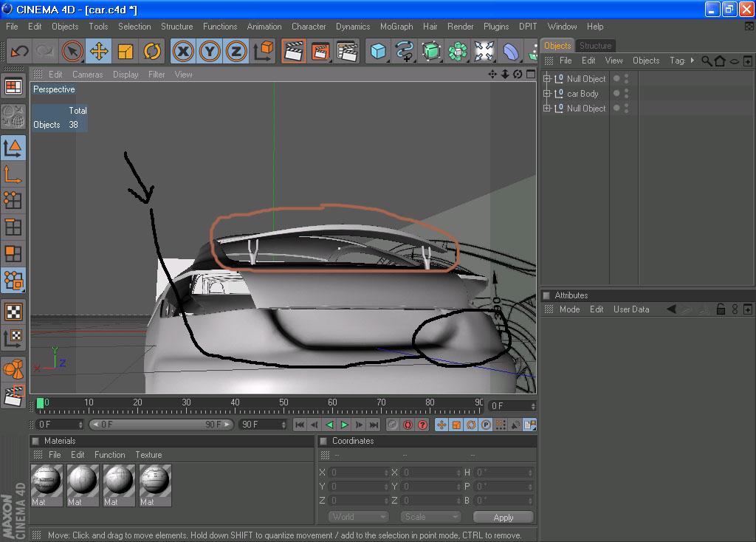The width and height of the screenshot is (756, 542).
Task: Click the Apply button
Action: coord(504,517)
